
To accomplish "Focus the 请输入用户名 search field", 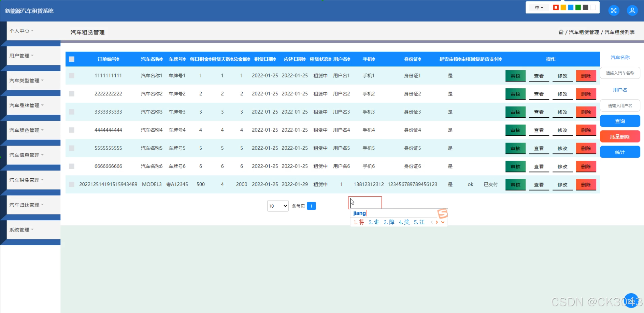I will coord(620,106).
